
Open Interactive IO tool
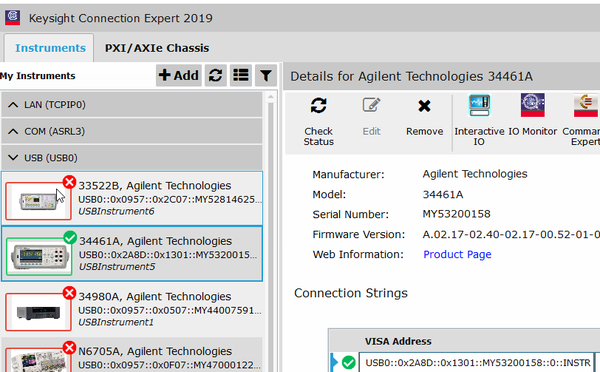479,105
